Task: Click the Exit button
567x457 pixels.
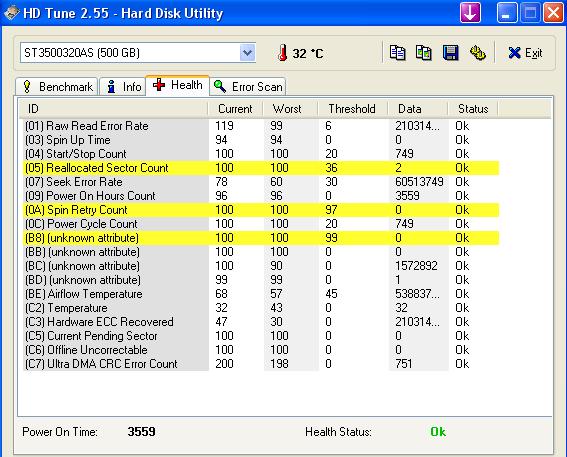Action: point(525,53)
